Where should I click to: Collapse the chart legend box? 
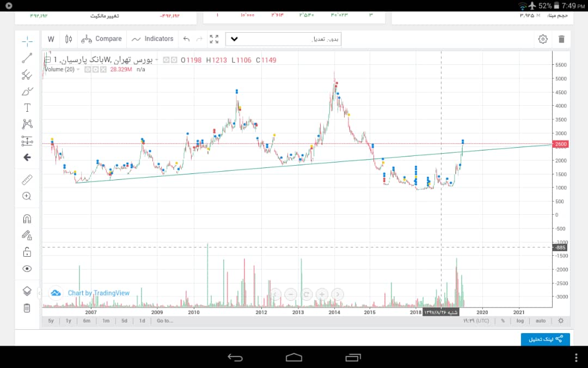click(47, 60)
